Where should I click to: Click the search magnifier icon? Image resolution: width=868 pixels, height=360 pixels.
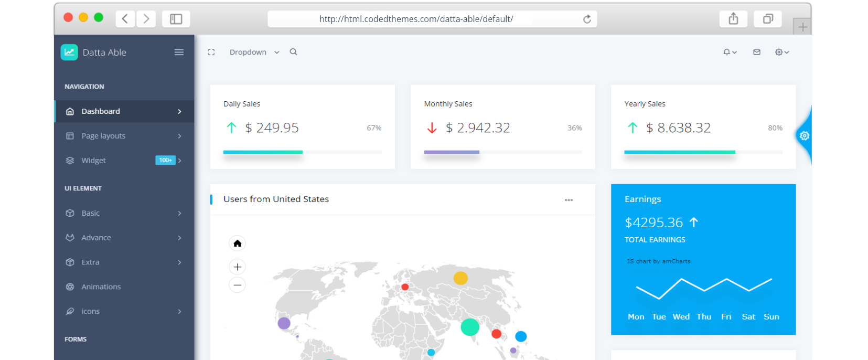click(294, 52)
